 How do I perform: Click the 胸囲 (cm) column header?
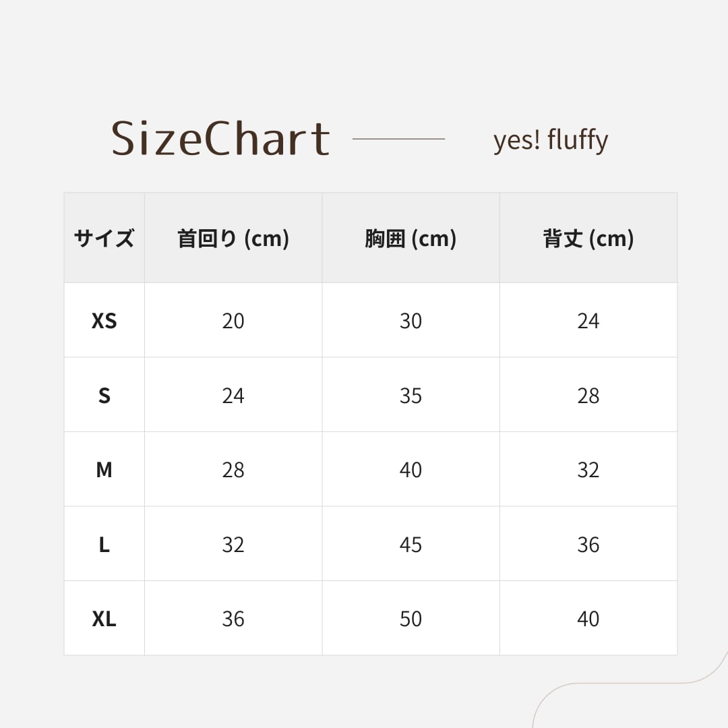tap(411, 239)
